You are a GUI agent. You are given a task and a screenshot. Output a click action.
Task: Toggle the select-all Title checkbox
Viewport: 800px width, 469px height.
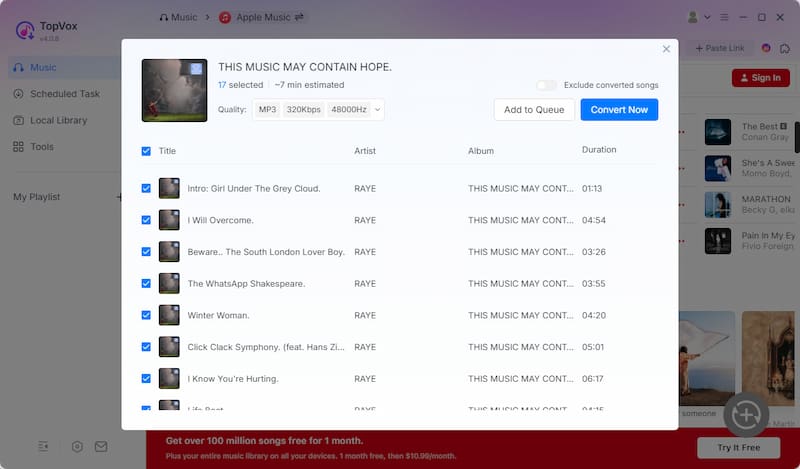146,151
